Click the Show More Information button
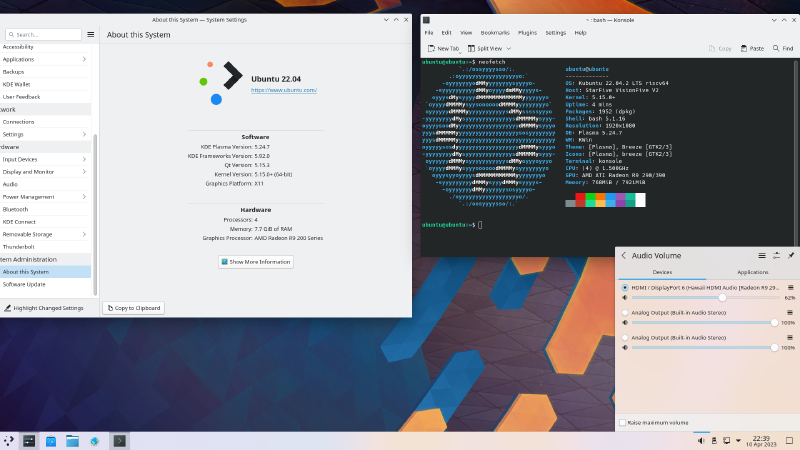 click(x=255, y=262)
